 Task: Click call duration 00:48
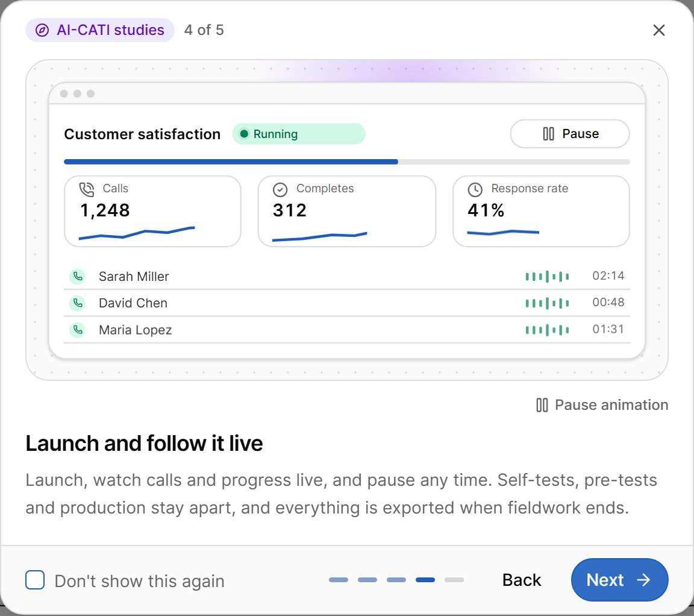(x=608, y=303)
